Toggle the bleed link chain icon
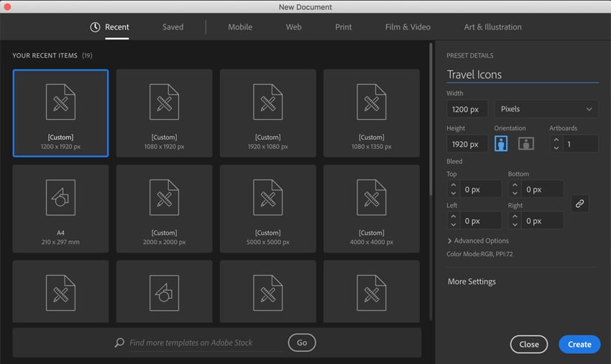This screenshot has width=611, height=364. [580, 204]
